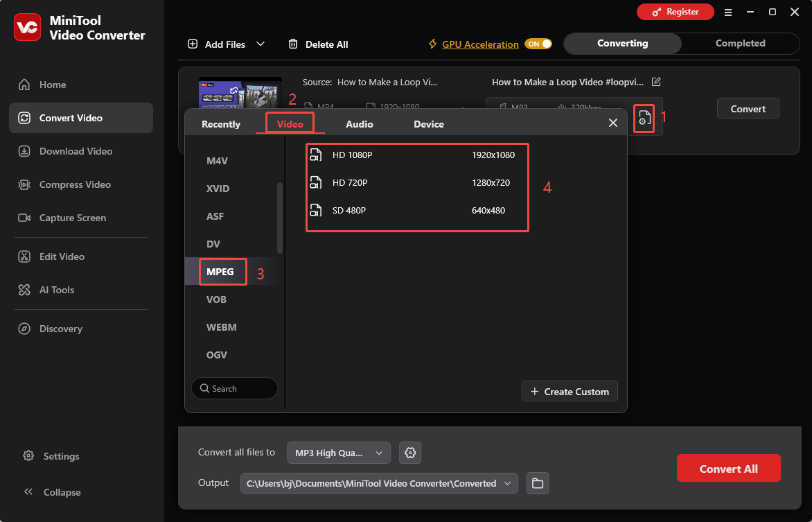Select Convert Video in sidebar
812x522 pixels.
pos(81,118)
